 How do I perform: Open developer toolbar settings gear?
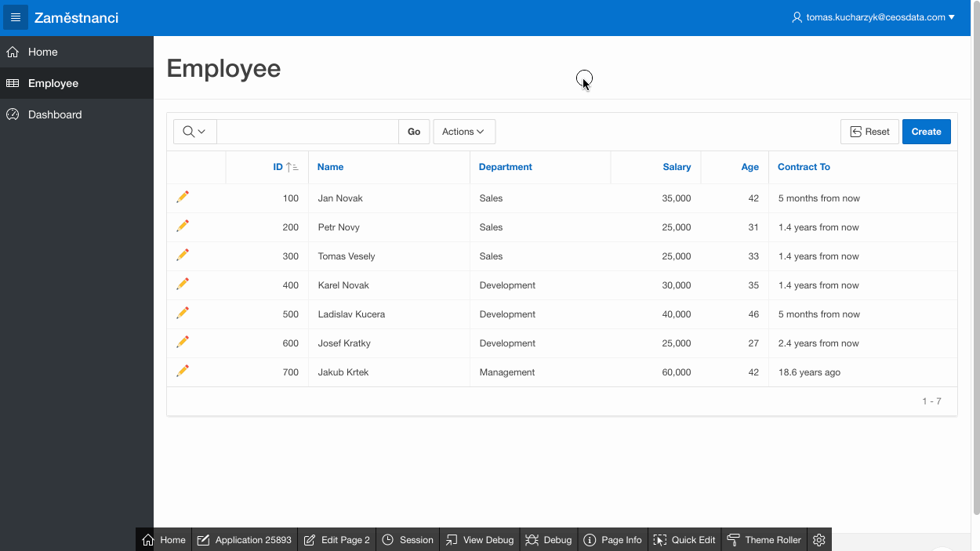tap(819, 540)
